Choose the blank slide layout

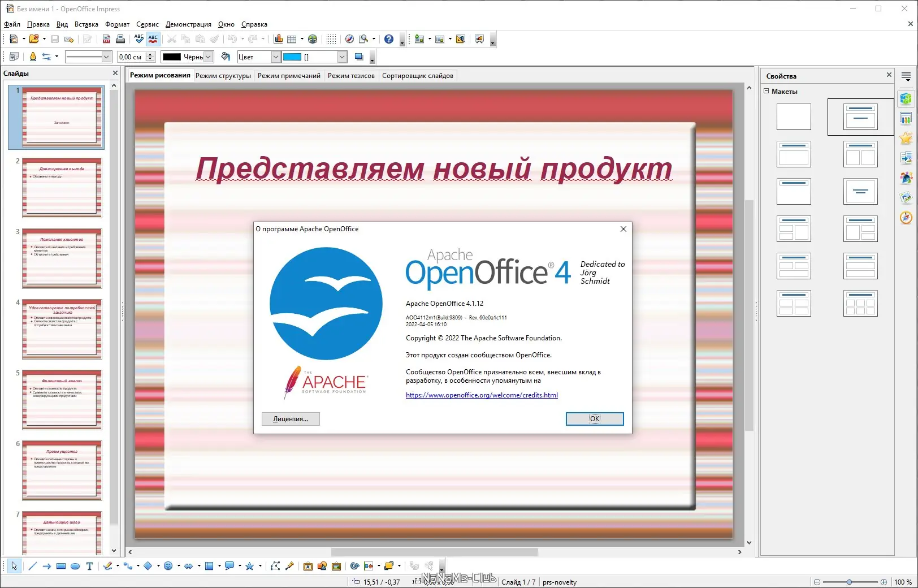click(794, 117)
